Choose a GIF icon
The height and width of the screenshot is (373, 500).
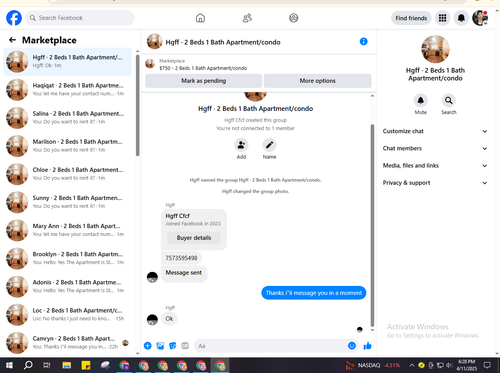tap(185, 346)
